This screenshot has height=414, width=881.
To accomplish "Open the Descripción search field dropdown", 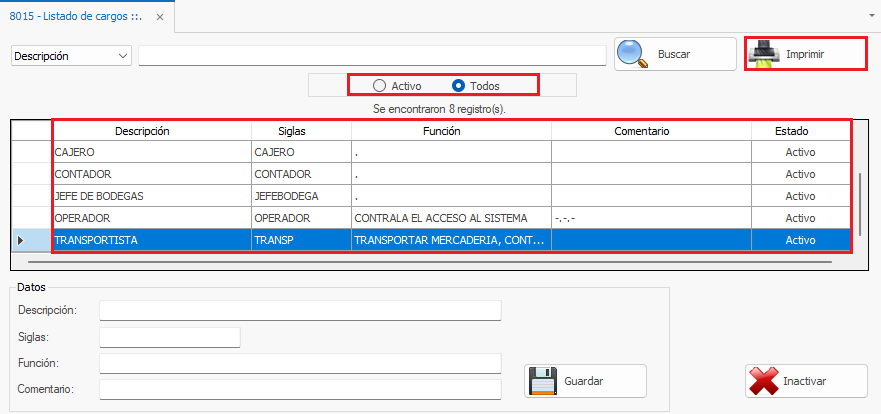I will point(123,56).
